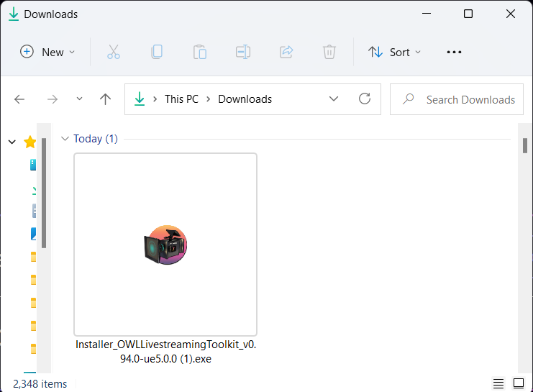Click Downloads in the address path
Viewport: 533px width, 392px height.
(x=245, y=99)
